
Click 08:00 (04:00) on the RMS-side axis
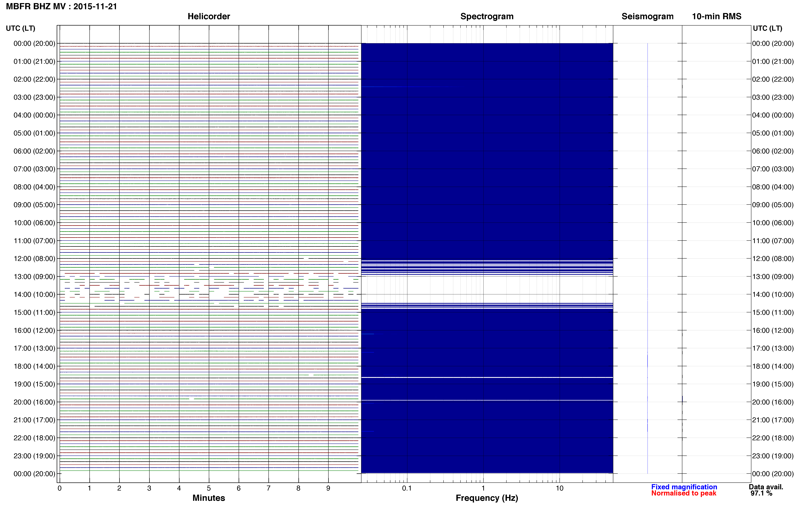[x=773, y=187]
